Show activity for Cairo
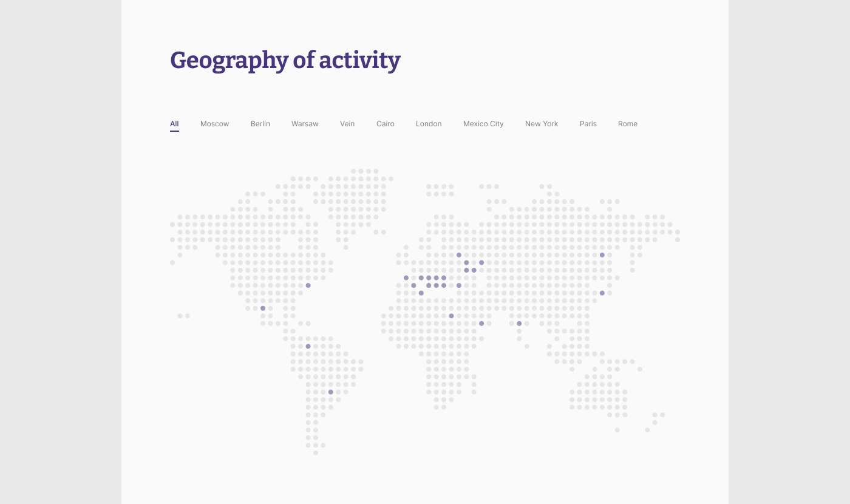Viewport: 850px width, 504px height. [385, 124]
